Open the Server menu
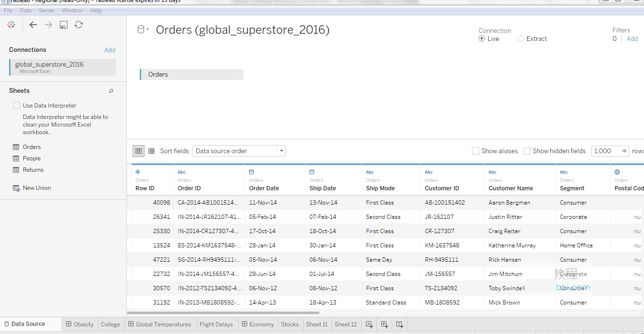Viewport: 644px width, 334px height. click(47, 10)
